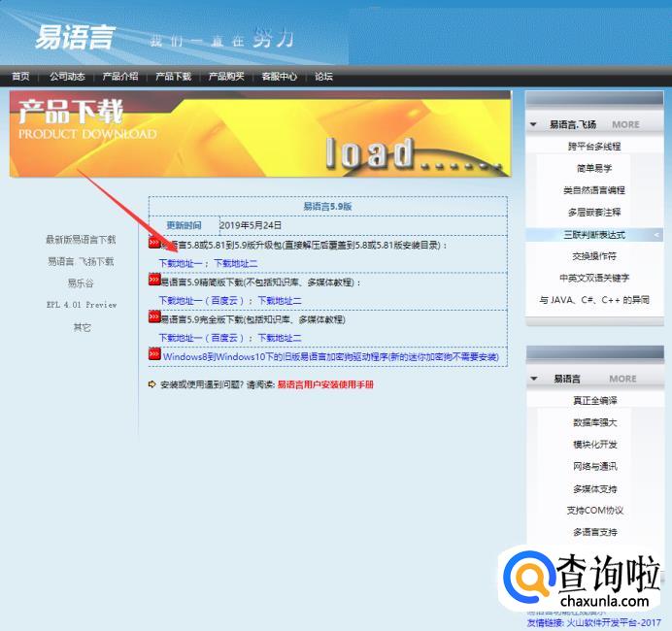Click the yellow arrow icon before 安装或使用遇到问题

[x=151, y=384]
